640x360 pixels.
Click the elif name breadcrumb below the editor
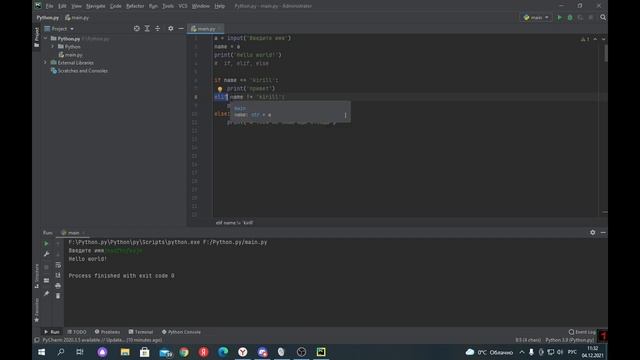pos(234,223)
